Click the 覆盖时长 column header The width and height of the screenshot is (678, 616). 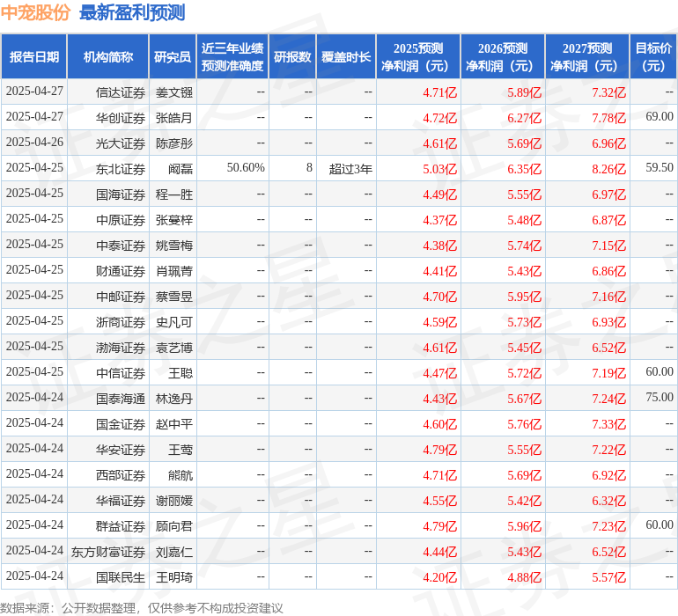346,57
